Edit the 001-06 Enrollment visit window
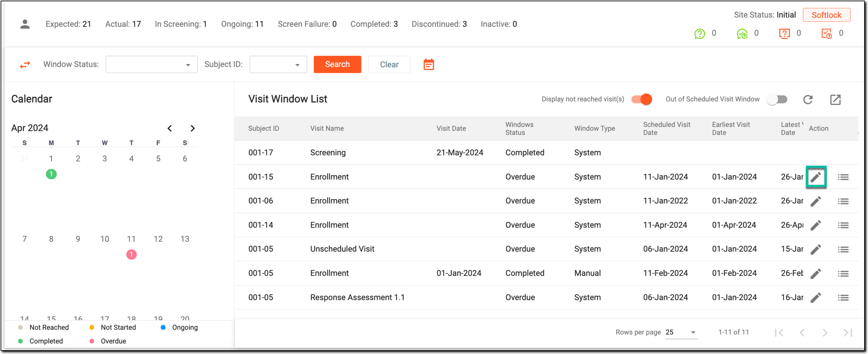 (816, 201)
